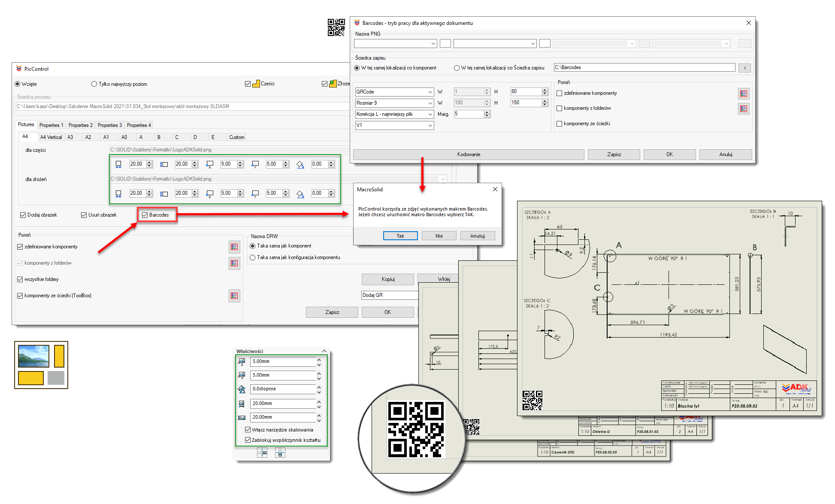Click picture width icon in Właściwości
Screen dimensions: 835x504
pyautogui.click(x=242, y=404)
